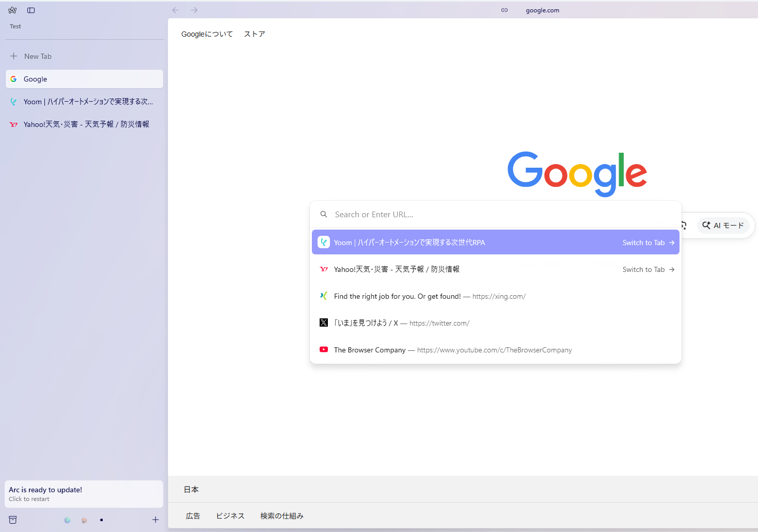Click the AI モード button

coord(723,225)
